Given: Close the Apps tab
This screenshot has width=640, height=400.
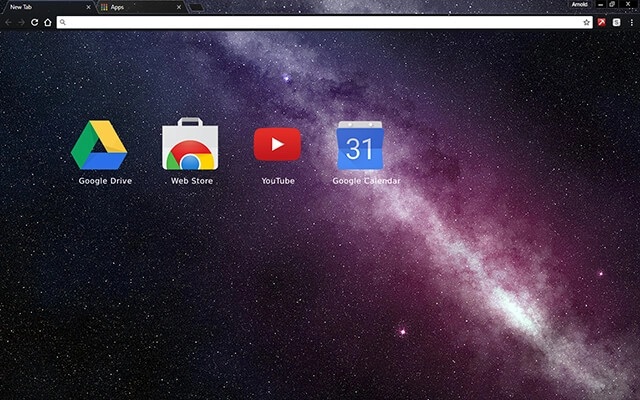Looking at the screenshot, I should click(x=179, y=7).
